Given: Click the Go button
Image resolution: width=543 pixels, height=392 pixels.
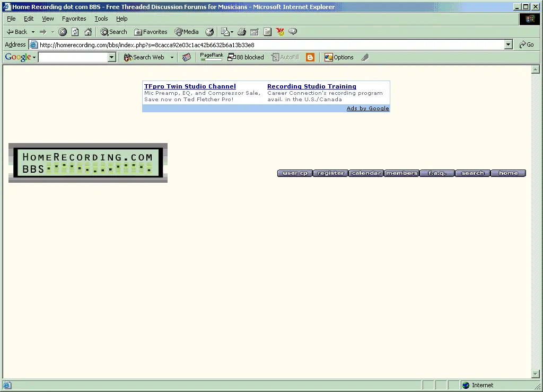Looking at the screenshot, I should coord(527,44).
